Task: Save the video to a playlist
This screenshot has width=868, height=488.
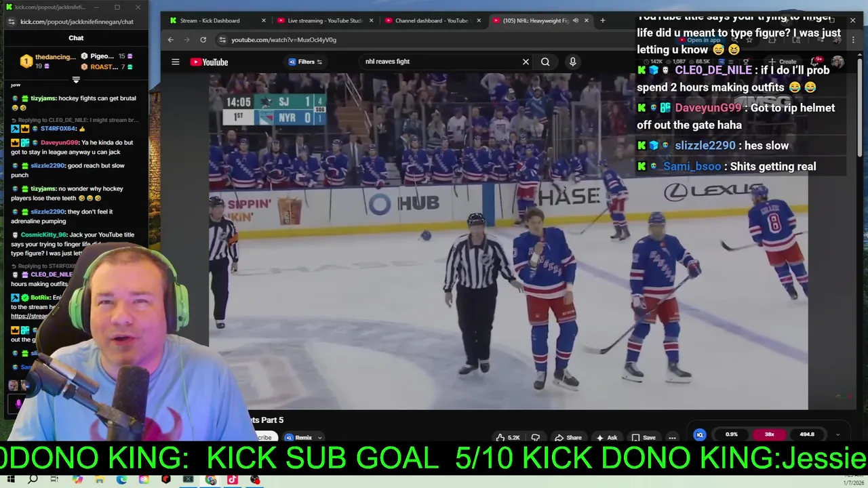Action: 644,437
